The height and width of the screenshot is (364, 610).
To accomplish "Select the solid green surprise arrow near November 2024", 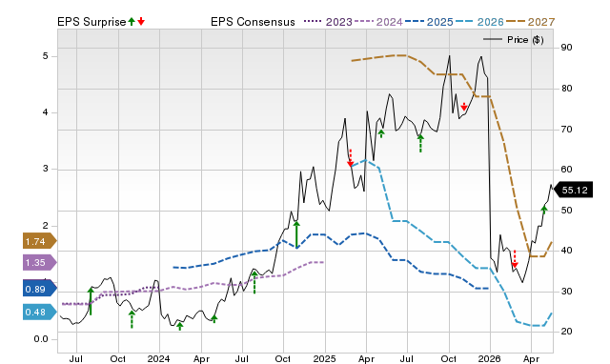I will point(296,235).
